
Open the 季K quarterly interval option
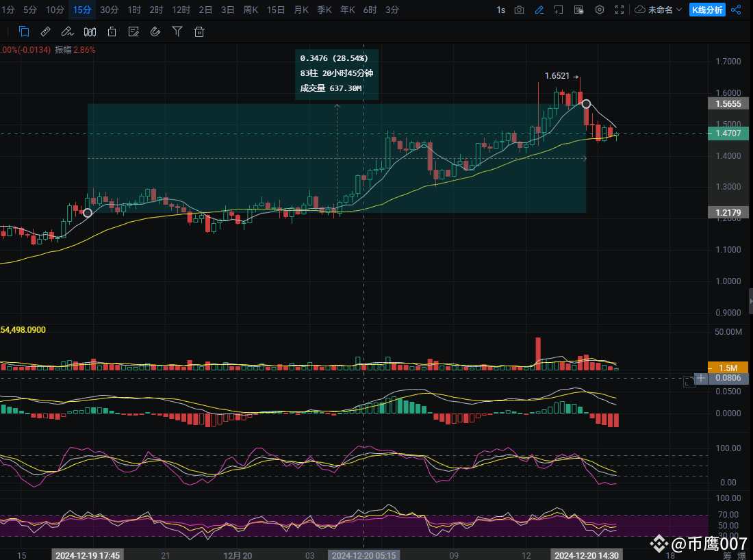pos(324,10)
